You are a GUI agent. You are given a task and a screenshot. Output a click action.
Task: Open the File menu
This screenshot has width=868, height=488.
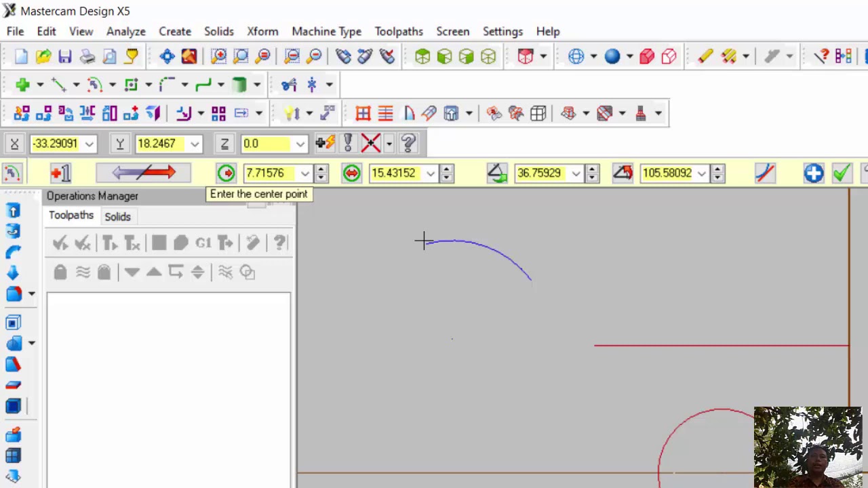pos(15,31)
